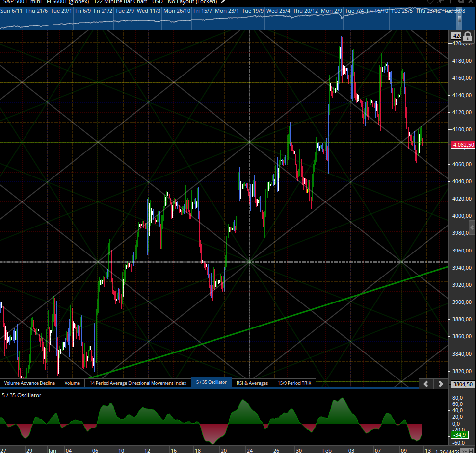
Task: Click the 80,0 oscillator axis label
Action: pyautogui.click(x=457, y=398)
